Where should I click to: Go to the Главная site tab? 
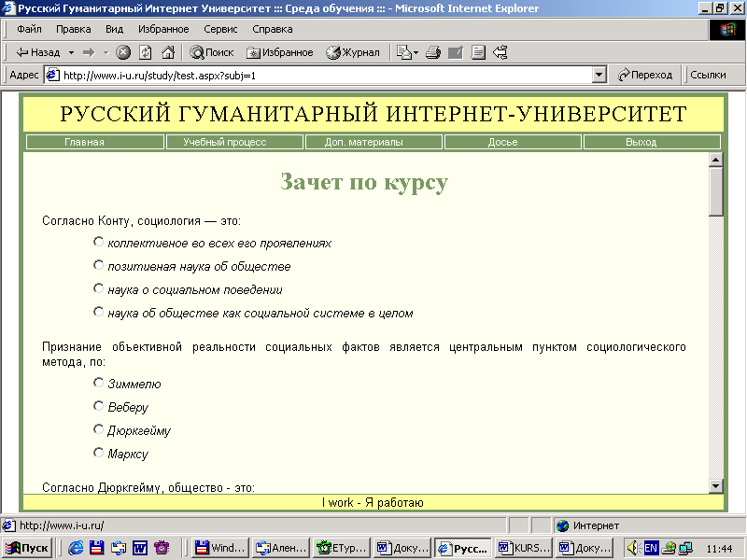pyautogui.click(x=95, y=142)
